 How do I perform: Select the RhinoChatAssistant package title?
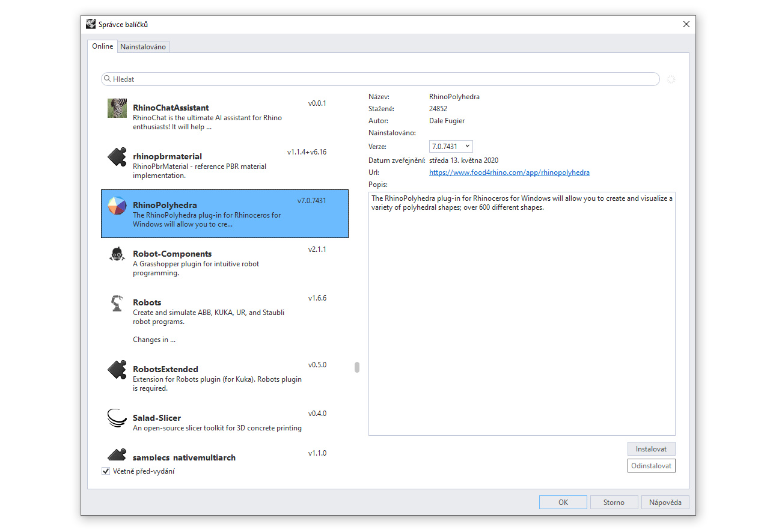171,108
